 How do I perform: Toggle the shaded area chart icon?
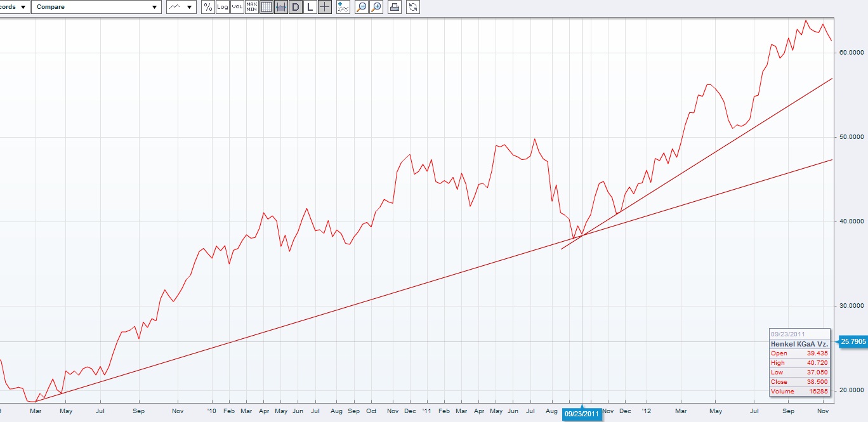pos(280,7)
